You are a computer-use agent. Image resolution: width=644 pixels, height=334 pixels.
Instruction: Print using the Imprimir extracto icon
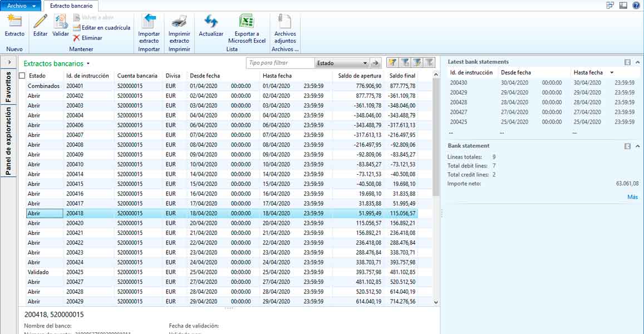point(179,22)
